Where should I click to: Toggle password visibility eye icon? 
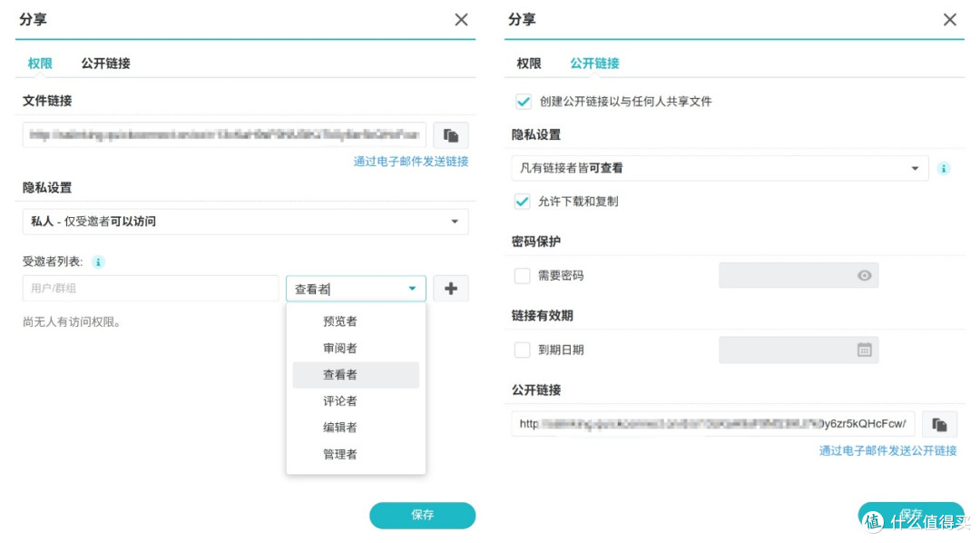pos(864,275)
